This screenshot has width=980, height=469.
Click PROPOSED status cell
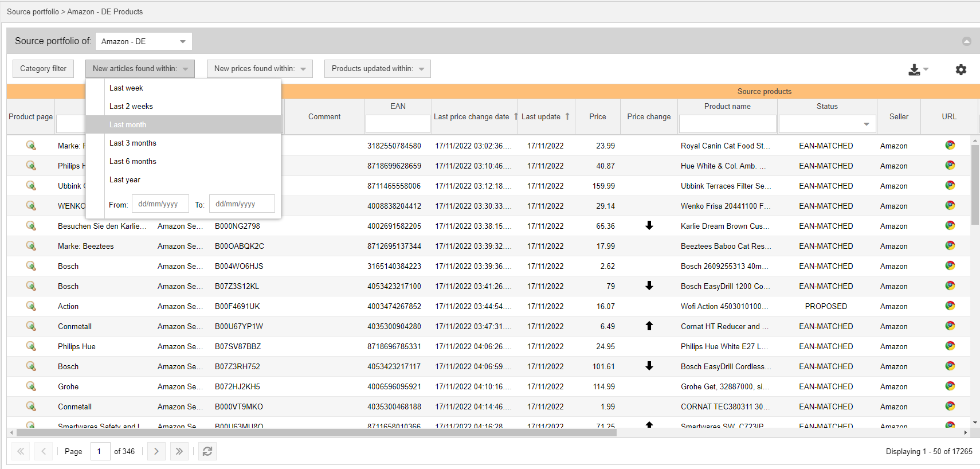pos(826,306)
